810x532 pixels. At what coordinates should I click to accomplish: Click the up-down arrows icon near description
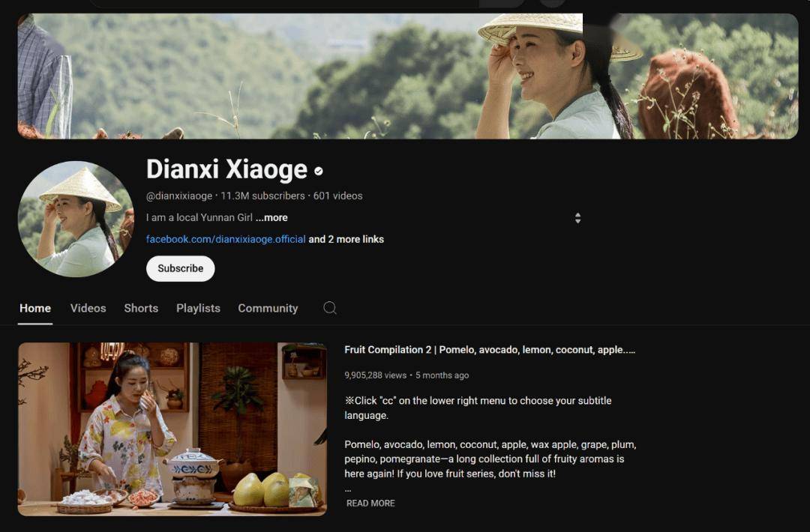pyautogui.click(x=577, y=218)
